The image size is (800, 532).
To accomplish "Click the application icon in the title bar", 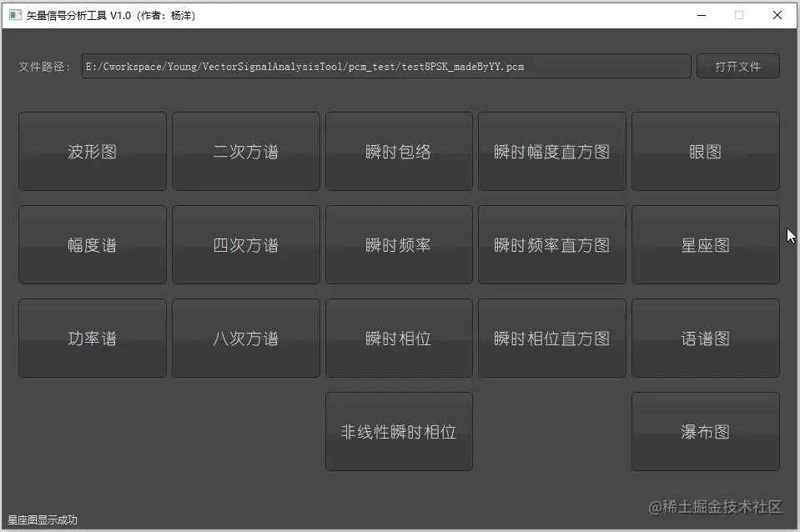I will 13,14.
